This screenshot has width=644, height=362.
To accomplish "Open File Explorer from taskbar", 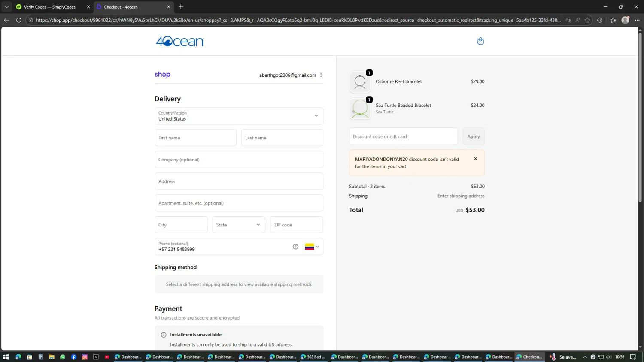I will (x=52, y=357).
